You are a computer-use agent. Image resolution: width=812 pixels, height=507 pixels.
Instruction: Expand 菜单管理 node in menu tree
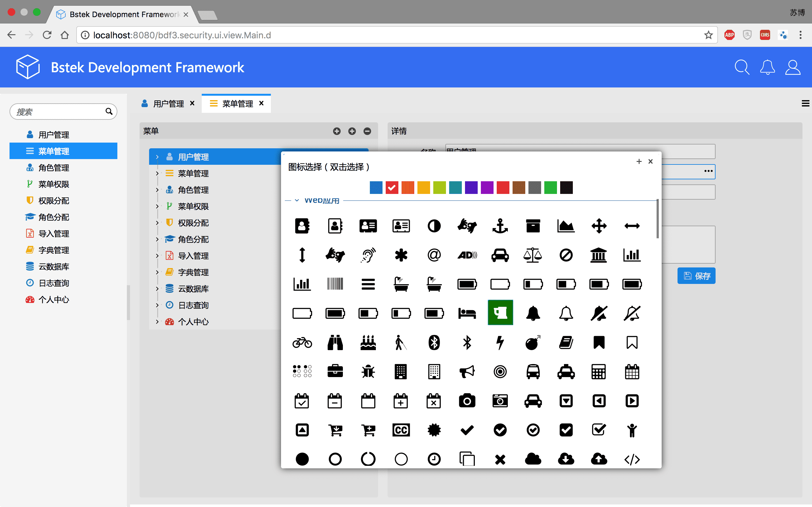pos(157,173)
